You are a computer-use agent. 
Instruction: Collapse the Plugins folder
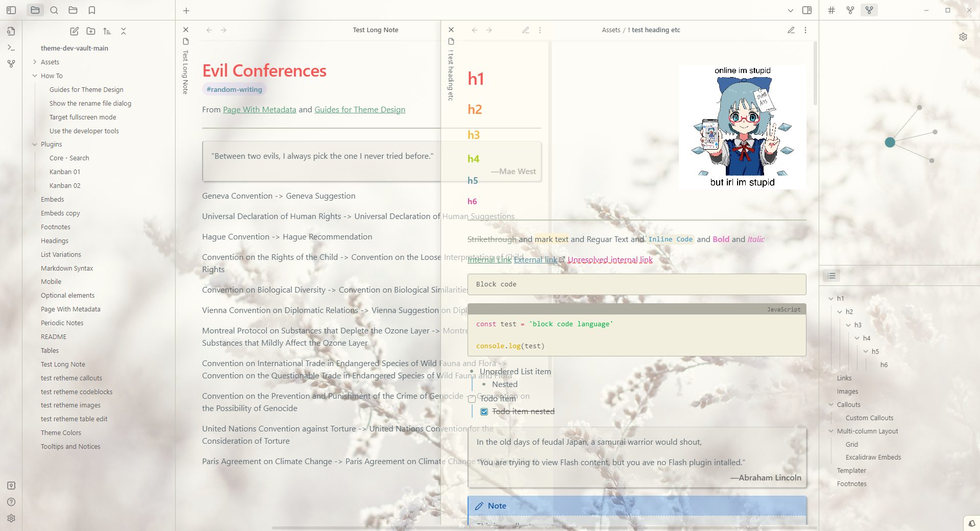coord(35,144)
